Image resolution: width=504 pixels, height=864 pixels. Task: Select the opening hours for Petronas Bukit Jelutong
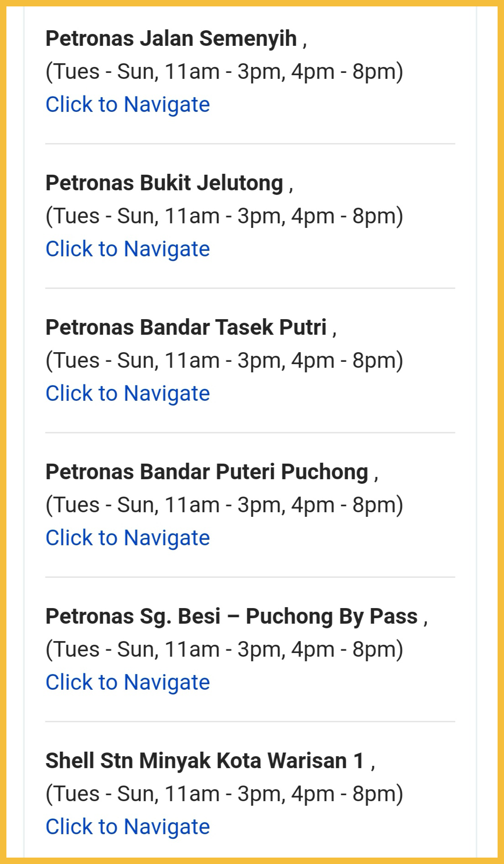click(x=224, y=216)
